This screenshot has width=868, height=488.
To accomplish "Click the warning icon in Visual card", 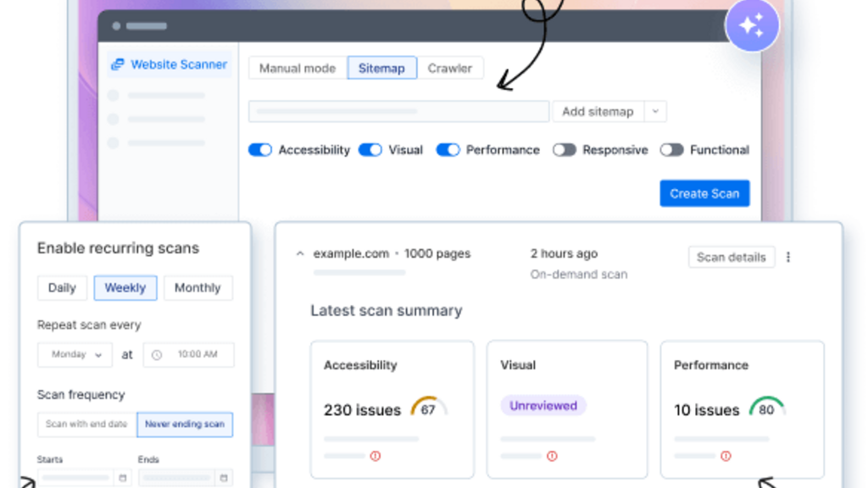I will [x=552, y=456].
